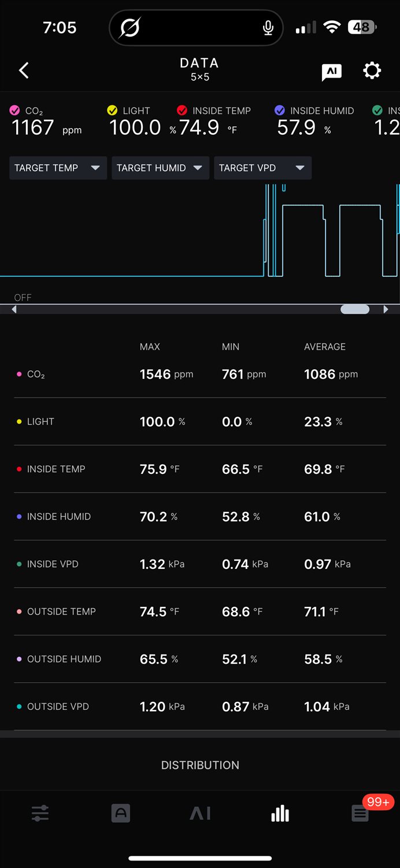Open the device tab icon in bottom bar
Image resolution: width=400 pixels, height=868 pixels.
120,814
